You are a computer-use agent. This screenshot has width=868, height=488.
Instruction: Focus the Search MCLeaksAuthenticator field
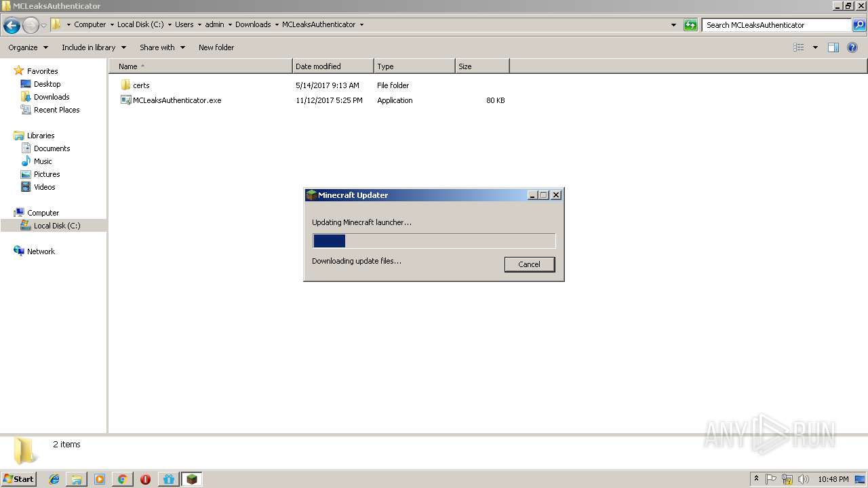(x=776, y=25)
